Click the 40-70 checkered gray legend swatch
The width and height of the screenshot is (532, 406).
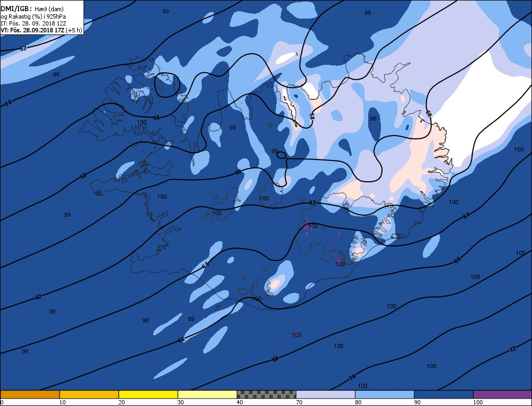266,394
